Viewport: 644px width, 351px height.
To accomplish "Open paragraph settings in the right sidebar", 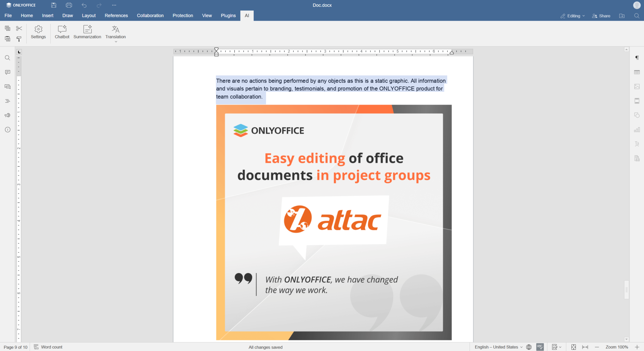I will 637,58.
